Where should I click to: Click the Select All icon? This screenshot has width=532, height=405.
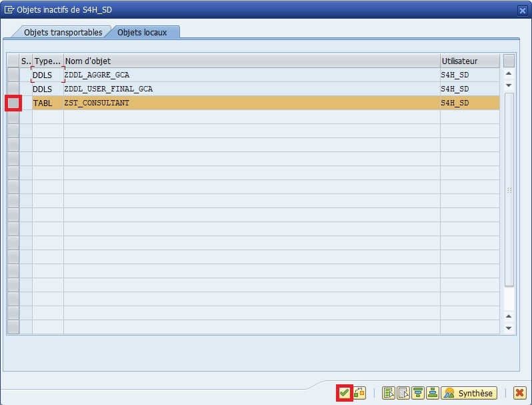pos(389,393)
